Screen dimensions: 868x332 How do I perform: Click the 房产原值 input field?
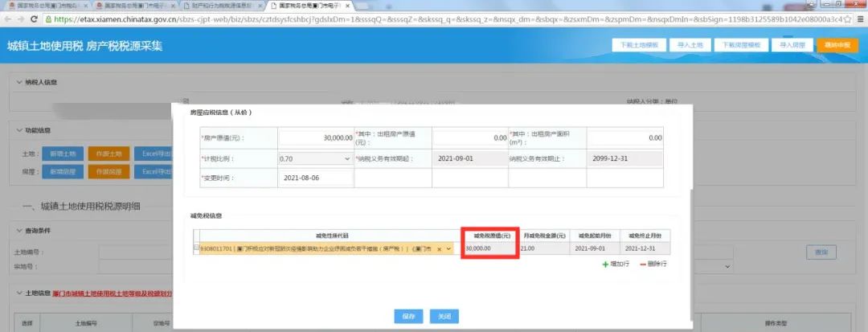[x=316, y=137]
